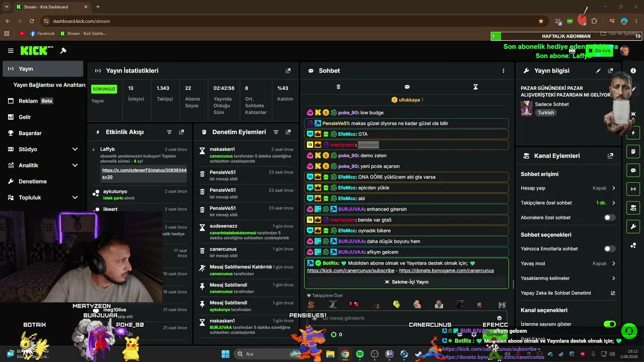
Task: Toggle Yalnızca Emotlarla sohbet switch
Action: click(609, 249)
